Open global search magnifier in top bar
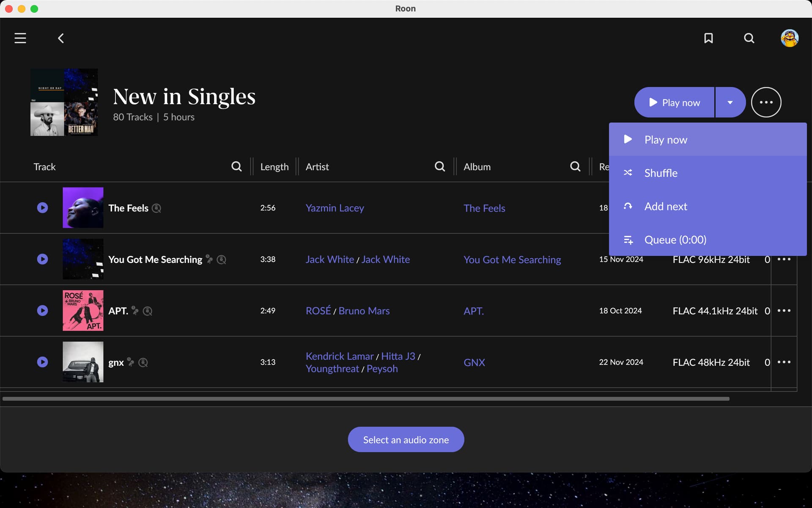The image size is (812, 508). [749, 38]
